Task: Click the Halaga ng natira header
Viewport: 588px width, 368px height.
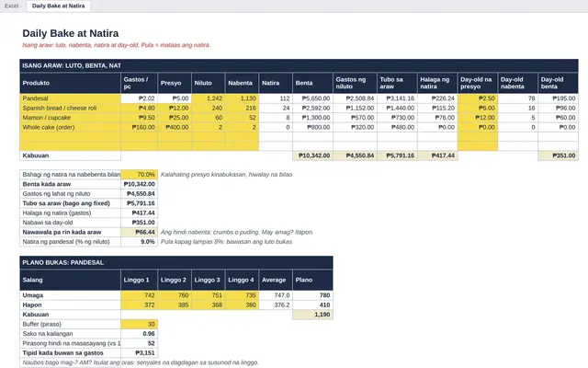Action: point(437,83)
